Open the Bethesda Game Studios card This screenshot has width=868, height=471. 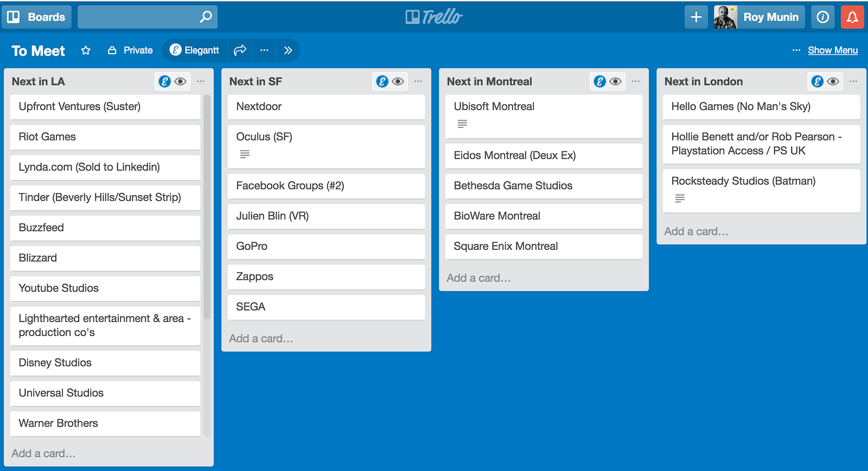[x=544, y=186]
